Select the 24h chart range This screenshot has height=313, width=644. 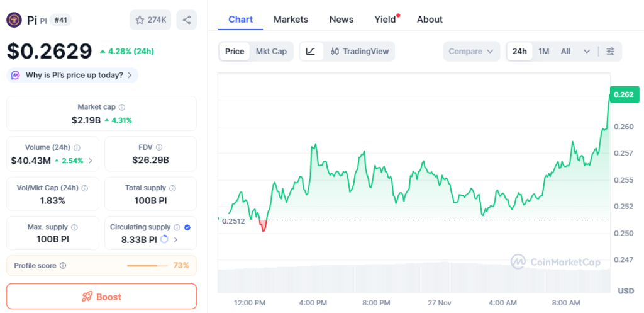[x=519, y=51]
